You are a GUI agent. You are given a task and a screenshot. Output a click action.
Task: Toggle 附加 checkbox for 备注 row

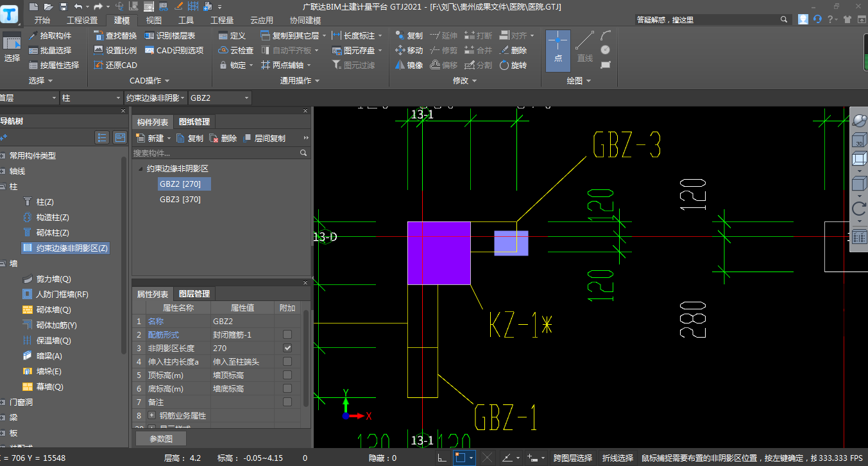click(287, 402)
